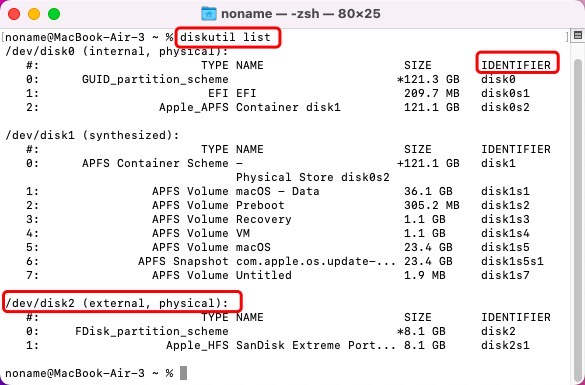This screenshot has height=385, width=585.
Task: Click the 'Recovery' volume name
Action: (x=264, y=219)
